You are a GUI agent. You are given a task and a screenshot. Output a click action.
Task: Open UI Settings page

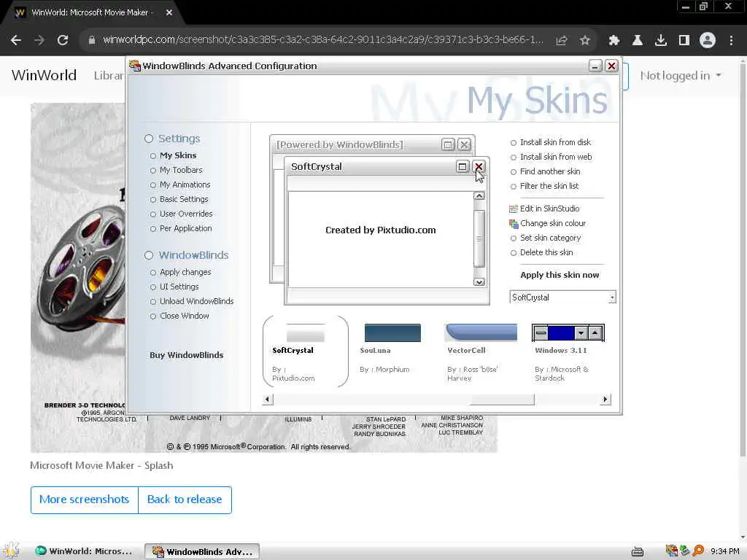tap(174, 287)
